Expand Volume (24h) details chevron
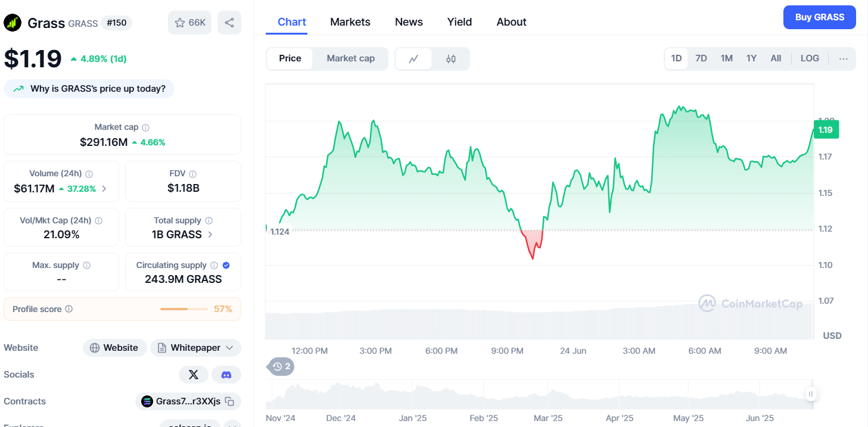The width and height of the screenshot is (868, 427). coord(104,189)
